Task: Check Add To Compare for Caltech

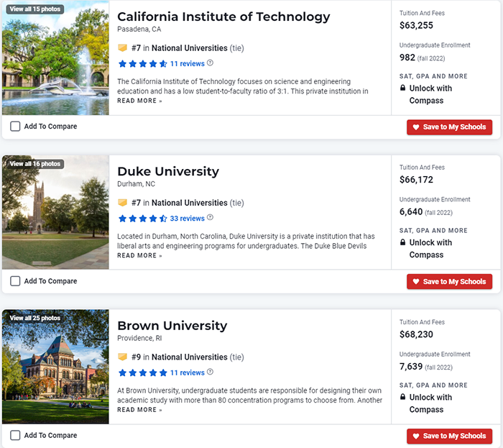Action: (16, 127)
